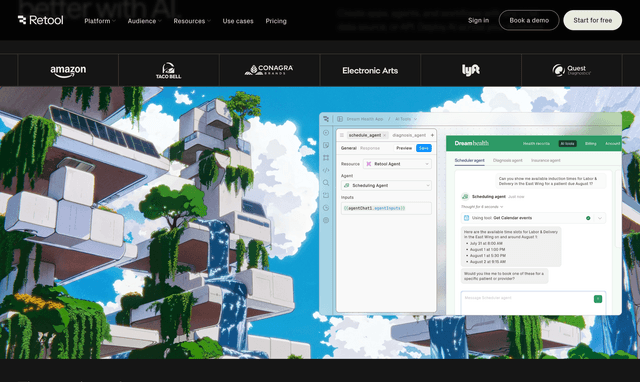Open the component tree icon in sidebar
Viewport: 640px width, 382px height.
326,158
